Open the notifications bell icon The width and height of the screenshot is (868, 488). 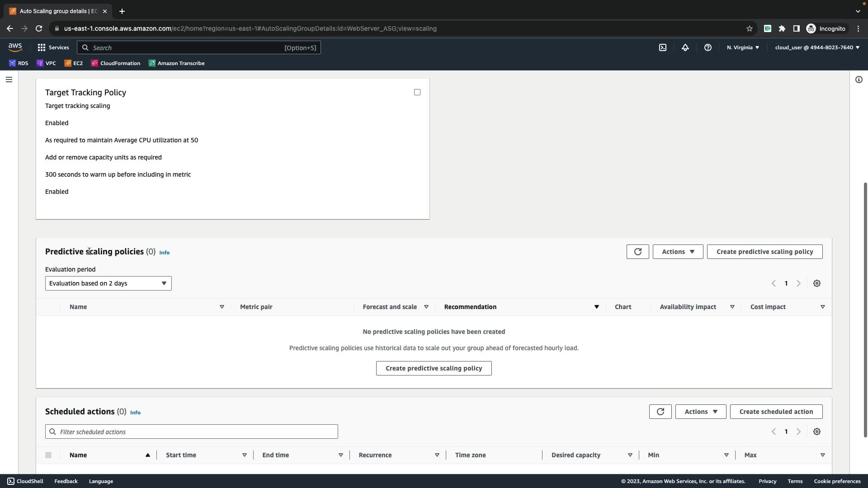click(x=685, y=47)
